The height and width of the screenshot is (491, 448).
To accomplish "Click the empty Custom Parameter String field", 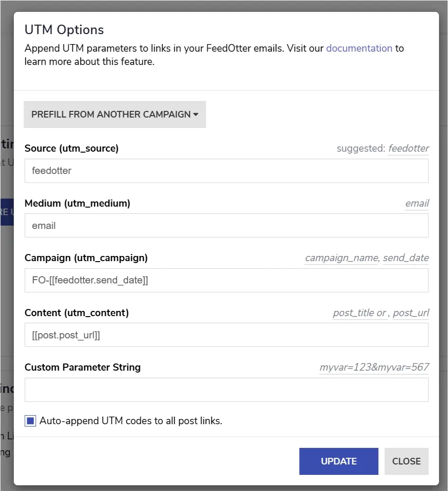I will pyautogui.click(x=226, y=390).
